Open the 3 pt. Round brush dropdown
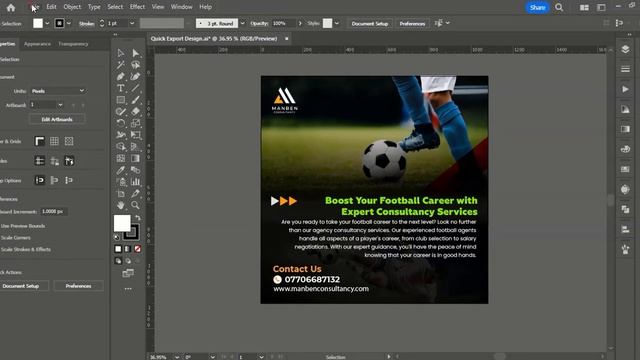The image size is (640, 360). pos(242,24)
